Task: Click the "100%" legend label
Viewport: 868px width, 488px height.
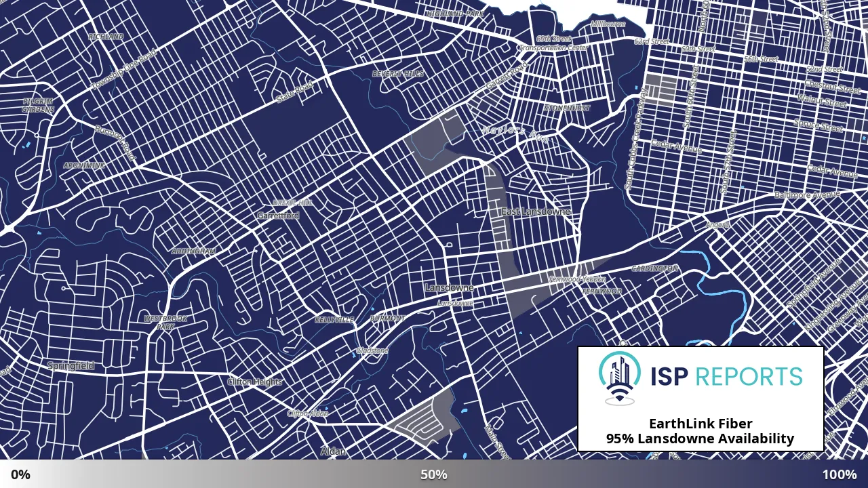Action: tap(840, 474)
